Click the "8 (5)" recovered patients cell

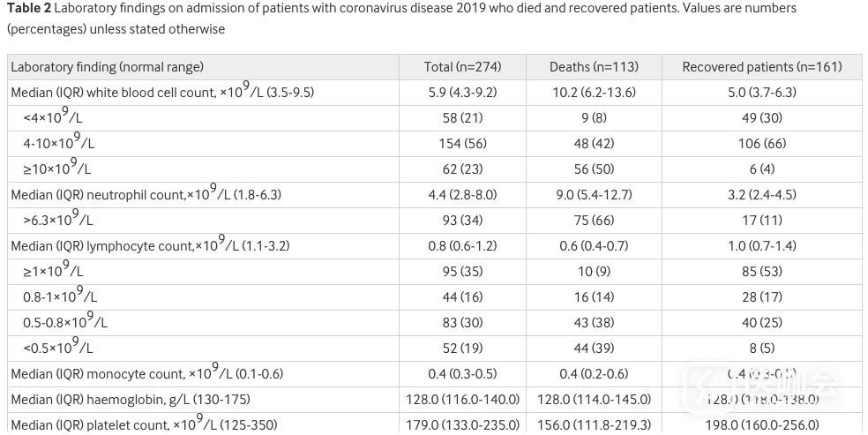click(x=762, y=349)
